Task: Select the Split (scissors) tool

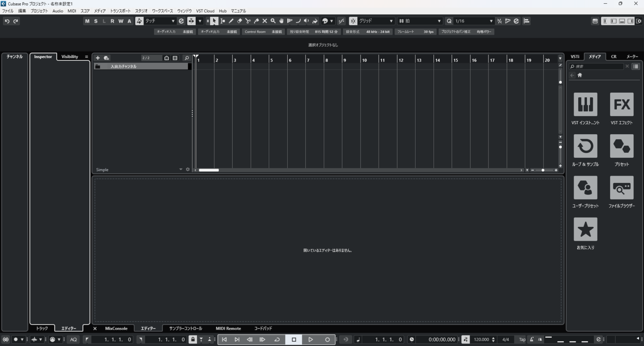Action: point(247,21)
